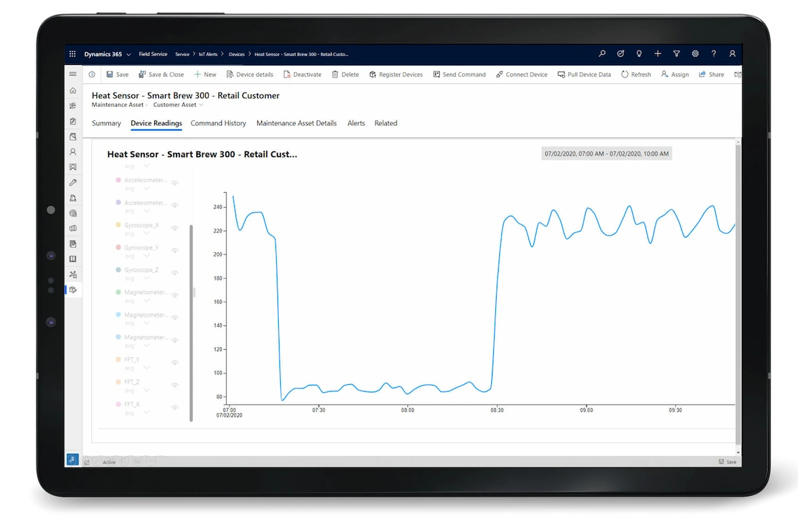Select the Device Readings tab
The image size is (812, 531).
(156, 123)
